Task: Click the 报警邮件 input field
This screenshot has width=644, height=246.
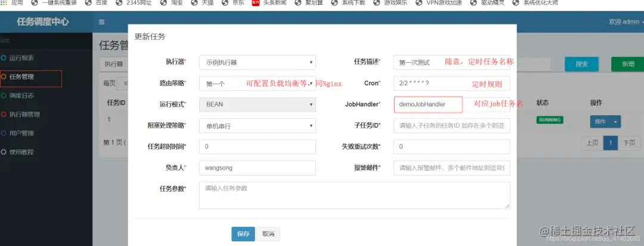Action: 452,168
